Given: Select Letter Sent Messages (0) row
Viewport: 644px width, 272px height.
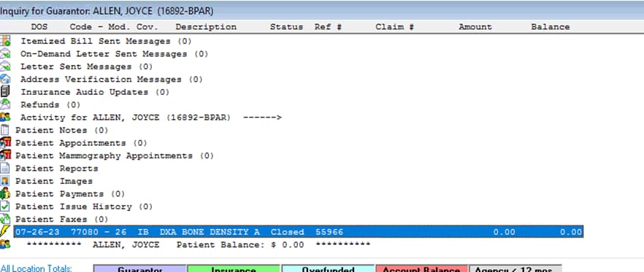Looking at the screenshot, I should click(86, 66).
